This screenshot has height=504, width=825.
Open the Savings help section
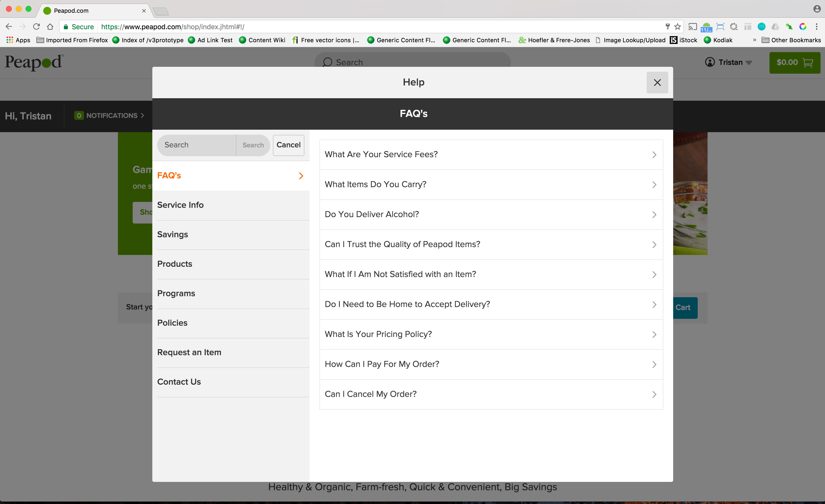tap(231, 235)
